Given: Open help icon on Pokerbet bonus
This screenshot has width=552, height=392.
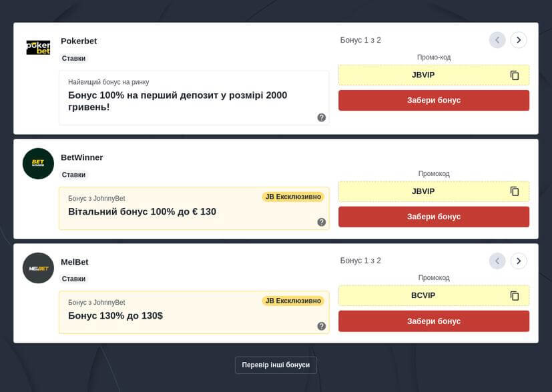Looking at the screenshot, I should tap(322, 117).
